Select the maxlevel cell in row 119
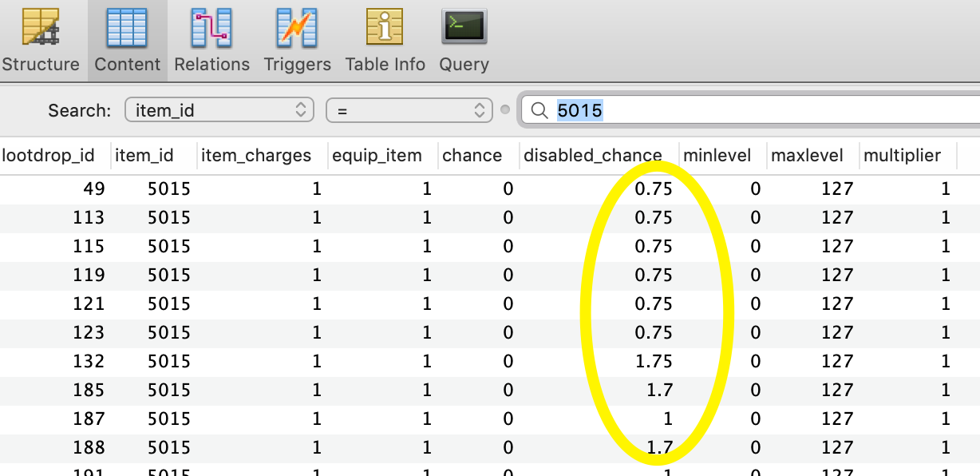The height and width of the screenshot is (476, 980). point(836,276)
